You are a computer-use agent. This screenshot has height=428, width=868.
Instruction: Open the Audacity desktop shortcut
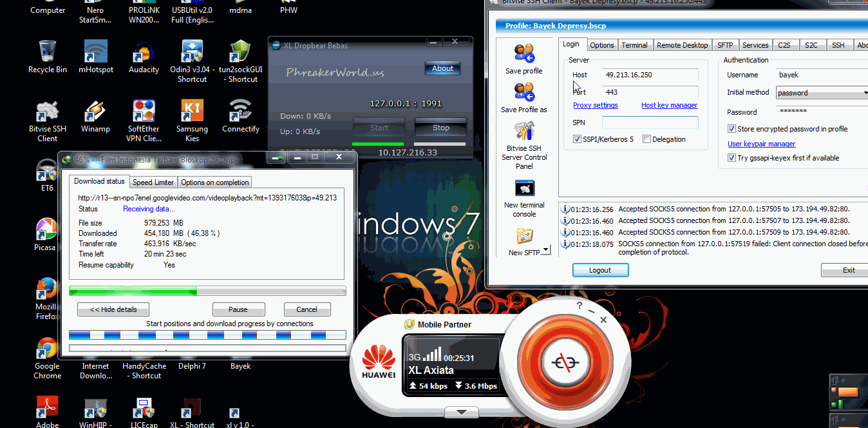click(x=144, y=57)
